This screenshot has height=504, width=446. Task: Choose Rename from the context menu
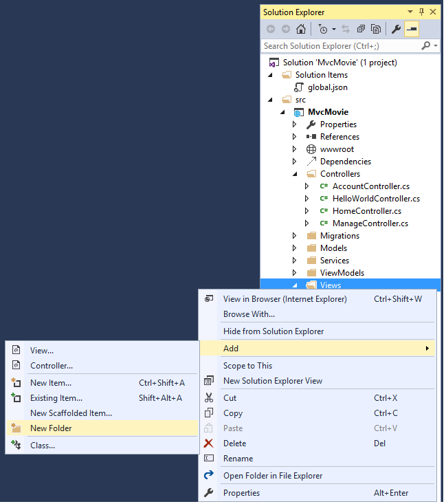(318, 460)
